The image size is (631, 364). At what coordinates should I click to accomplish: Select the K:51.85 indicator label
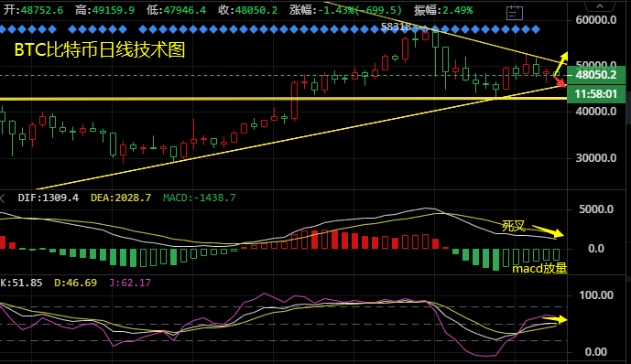coord(21,283)
